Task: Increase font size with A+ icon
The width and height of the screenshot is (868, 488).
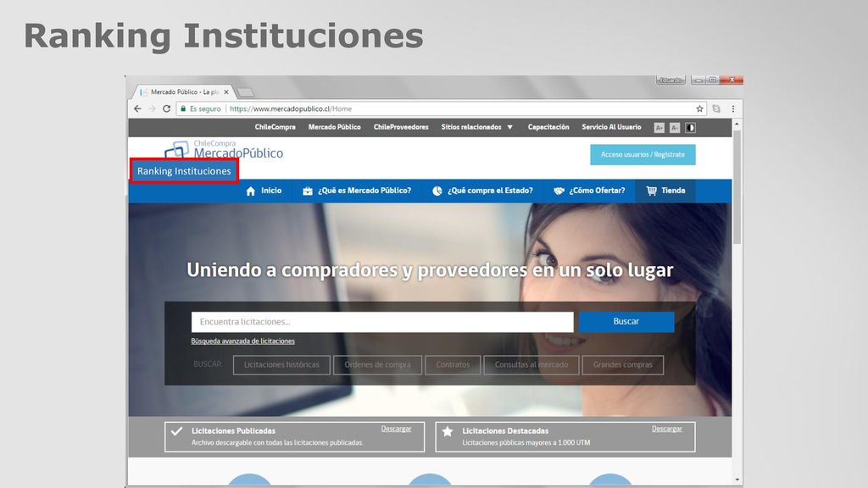Action: 659,128
